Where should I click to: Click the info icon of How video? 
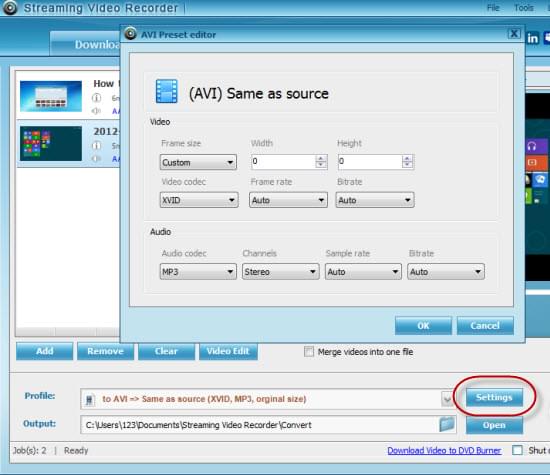(96, 98)
